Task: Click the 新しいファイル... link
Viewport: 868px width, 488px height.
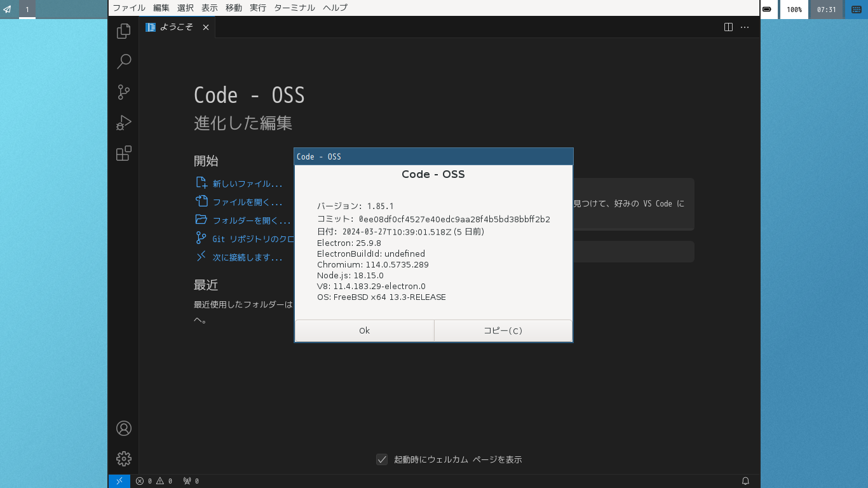Action: 248,184
